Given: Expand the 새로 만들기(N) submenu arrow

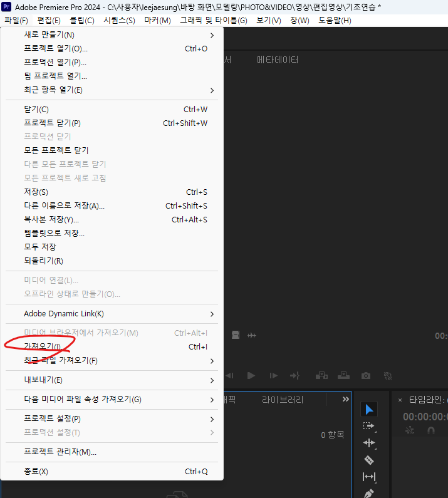Looking at the screenshot, I should click(x=212, y=35).
